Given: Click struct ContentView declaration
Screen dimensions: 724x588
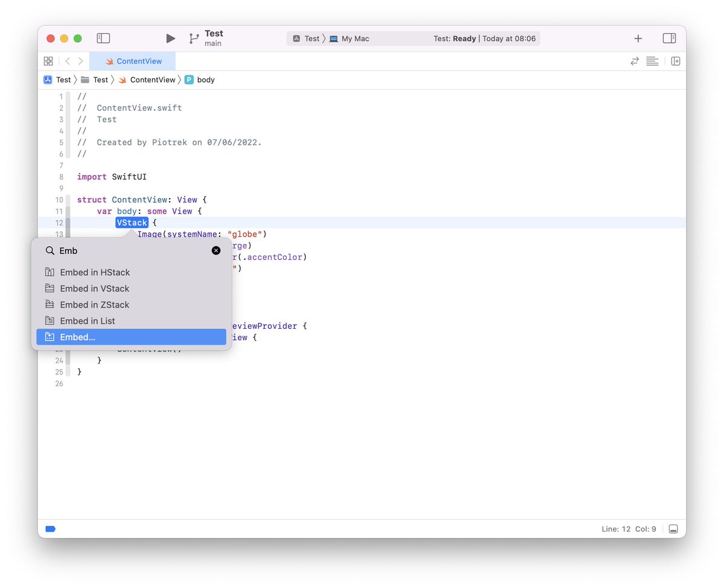Looking at the screenshot, I should (142, 200).
